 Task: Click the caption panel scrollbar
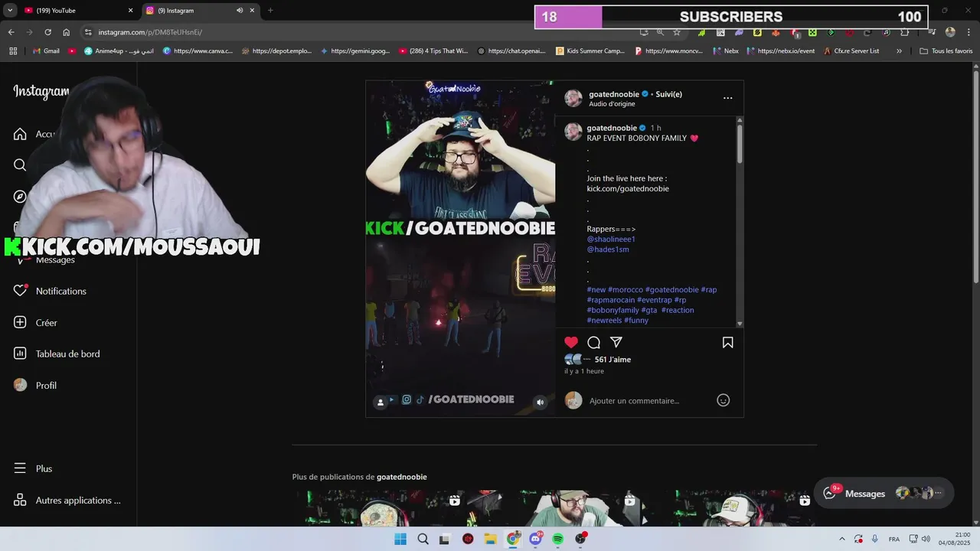[x=740, y=142]
